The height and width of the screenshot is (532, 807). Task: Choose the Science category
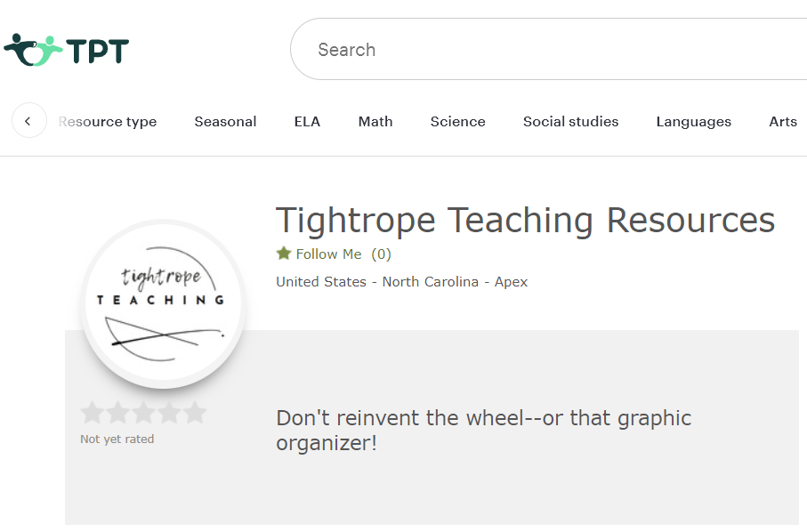pos(457,122)
